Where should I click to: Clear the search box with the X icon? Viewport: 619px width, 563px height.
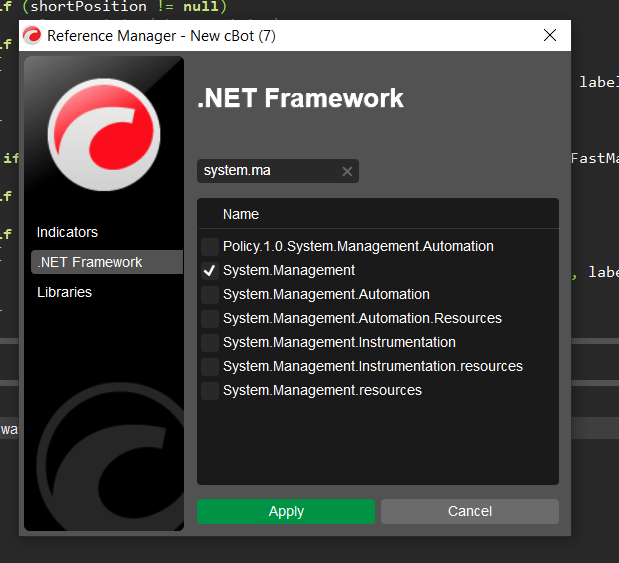[347, 171]
